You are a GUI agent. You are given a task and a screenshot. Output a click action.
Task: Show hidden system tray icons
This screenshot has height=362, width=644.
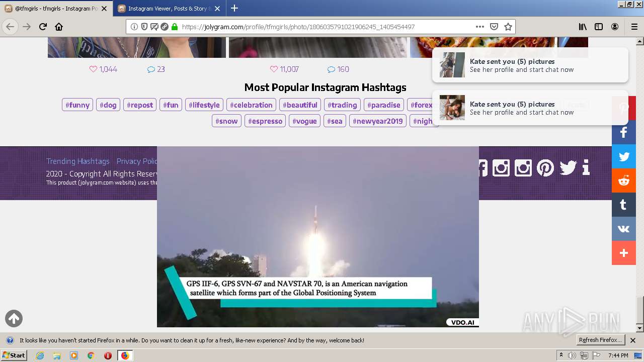click(561, 355)
